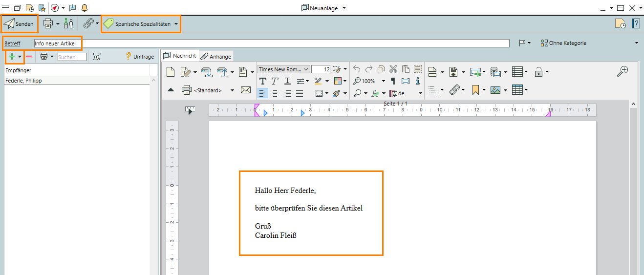Click the magnifier zoom icon at far right
The image size is (644, 275).
pyautogui.click(x=622, y=72)
